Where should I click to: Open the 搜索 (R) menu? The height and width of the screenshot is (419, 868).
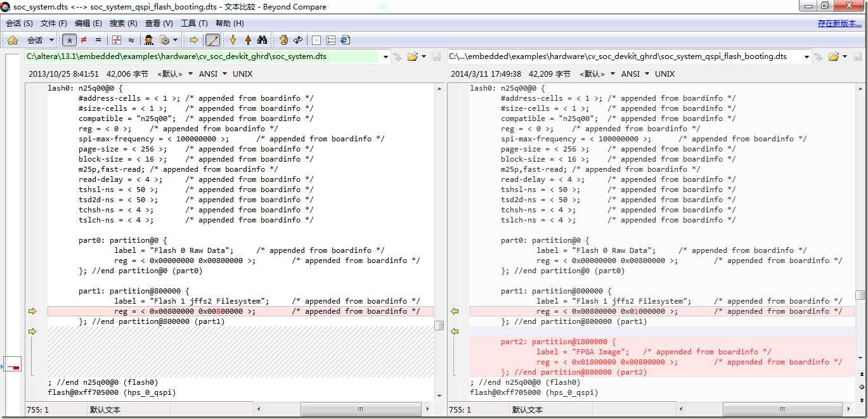123,23
